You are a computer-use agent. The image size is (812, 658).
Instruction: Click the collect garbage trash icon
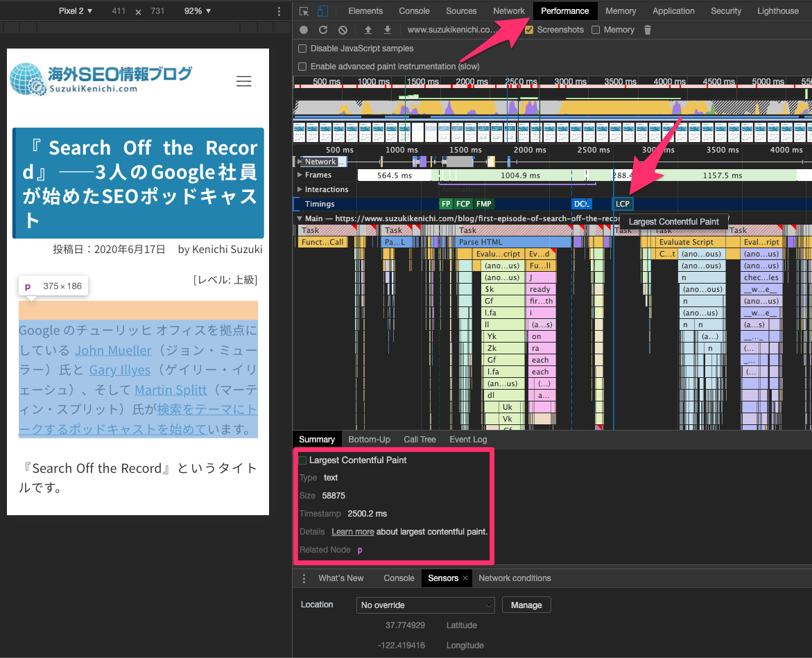[x=648, y=30]
